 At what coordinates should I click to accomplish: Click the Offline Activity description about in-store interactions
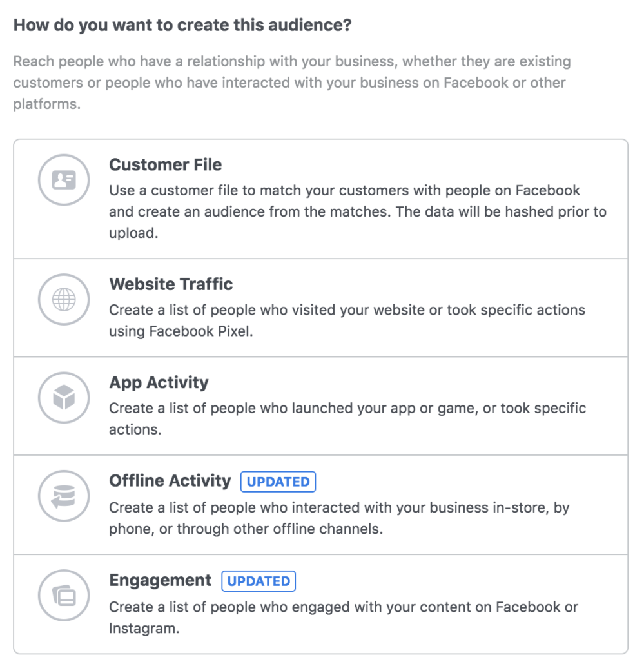(339, 518)
